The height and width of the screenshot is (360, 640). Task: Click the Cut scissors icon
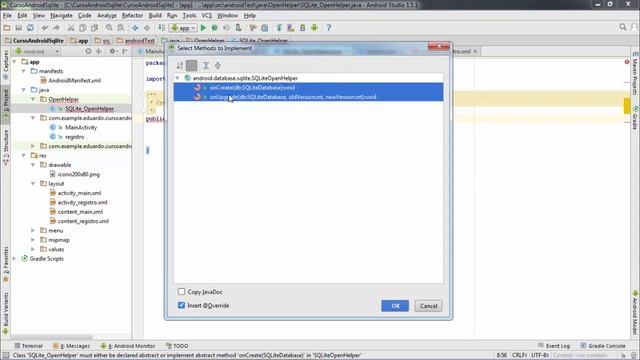[x=71, y=28]
